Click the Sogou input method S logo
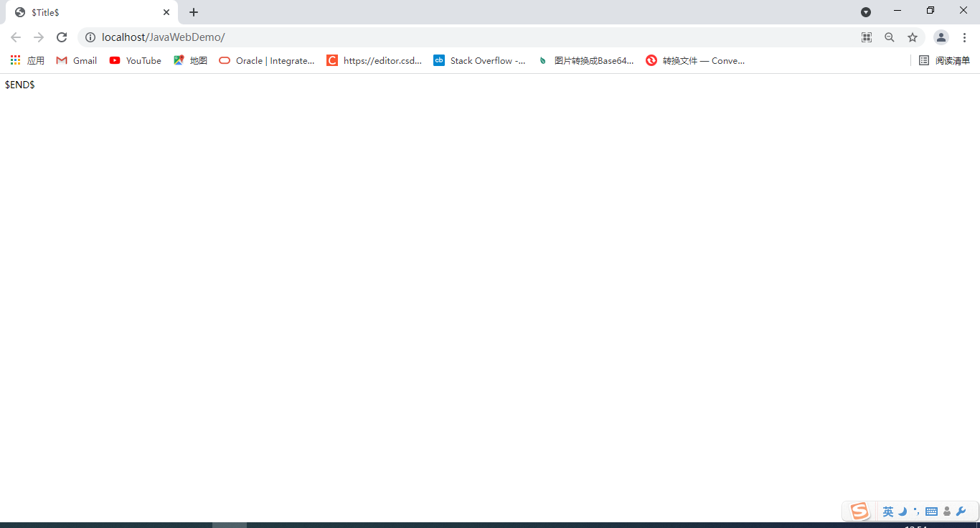This screenshot has width=980, height=528. point(859,511)
